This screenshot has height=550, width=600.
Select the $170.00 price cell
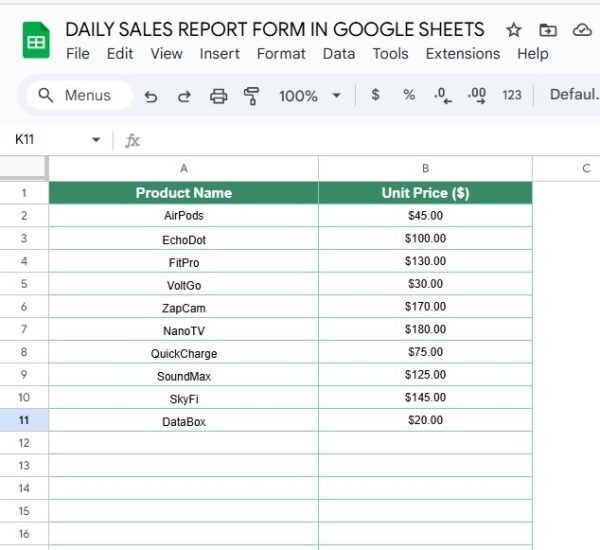[x=425, y=307]
